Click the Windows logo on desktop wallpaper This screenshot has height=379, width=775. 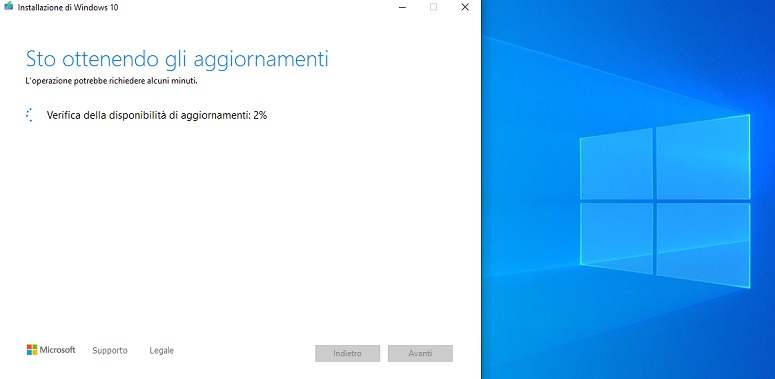(665, 201)
